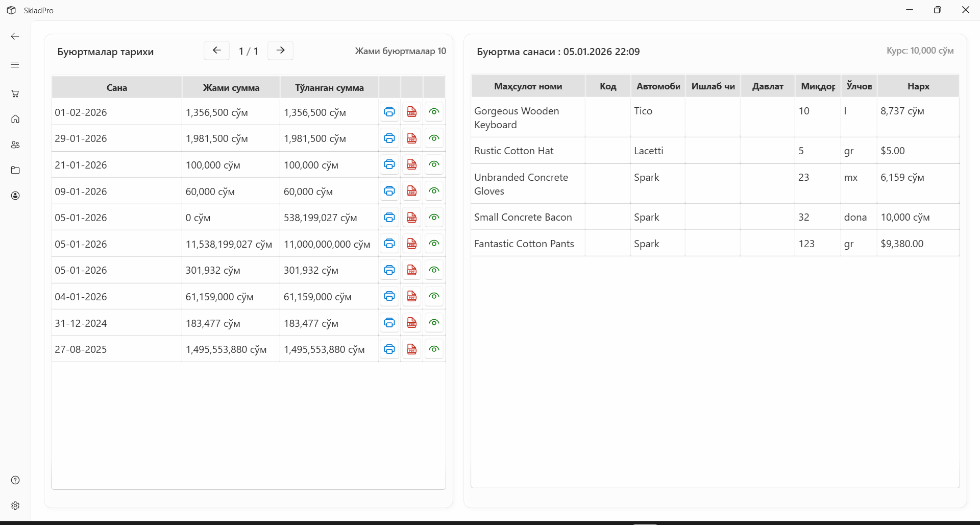The image size is (980, 525).
Task: Open the user profile sidebar icon
Action: [15, 196]
